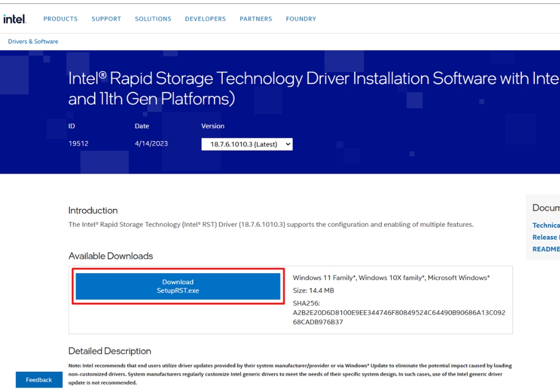Screen dimensions: 560x392
Task: Open the Feedback button
Action: pyautogui.click(x=39, y=380)
